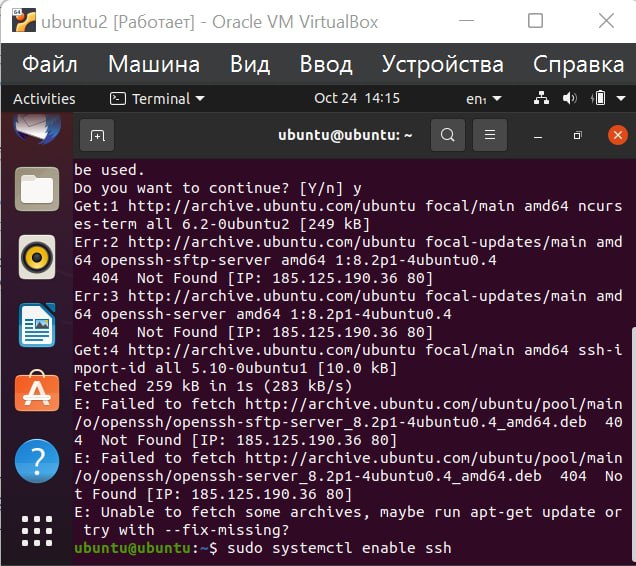Expand the Terminal app menu

(157, 99)
